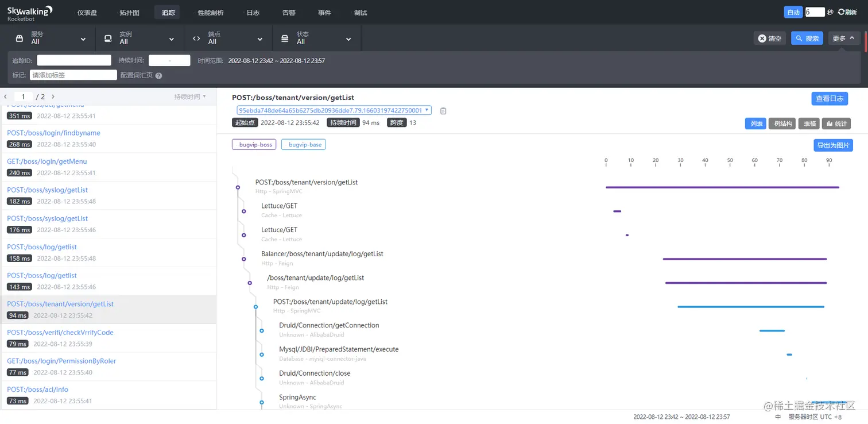
Task: Open the 仪表盘 tab
Action: (x=87, y=13)
